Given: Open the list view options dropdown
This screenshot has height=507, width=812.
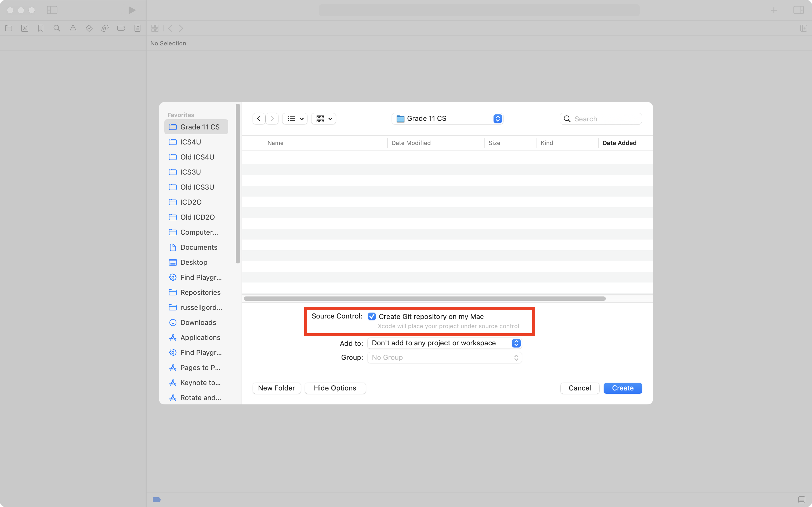Looking at the screenshot, I should (x=295, y=119).
